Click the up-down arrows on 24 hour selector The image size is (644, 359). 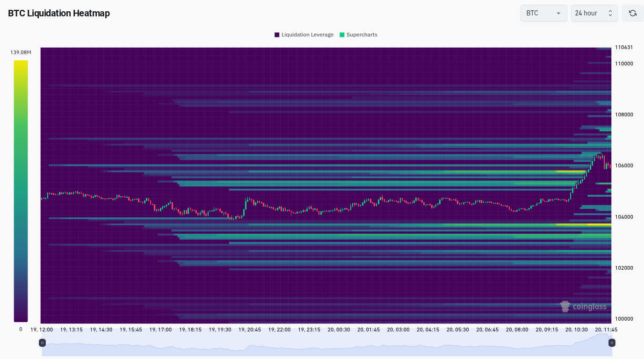pos(610,13)
